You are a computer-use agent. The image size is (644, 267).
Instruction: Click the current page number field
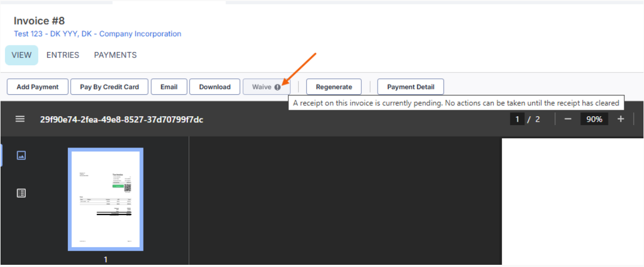[517, 119]
